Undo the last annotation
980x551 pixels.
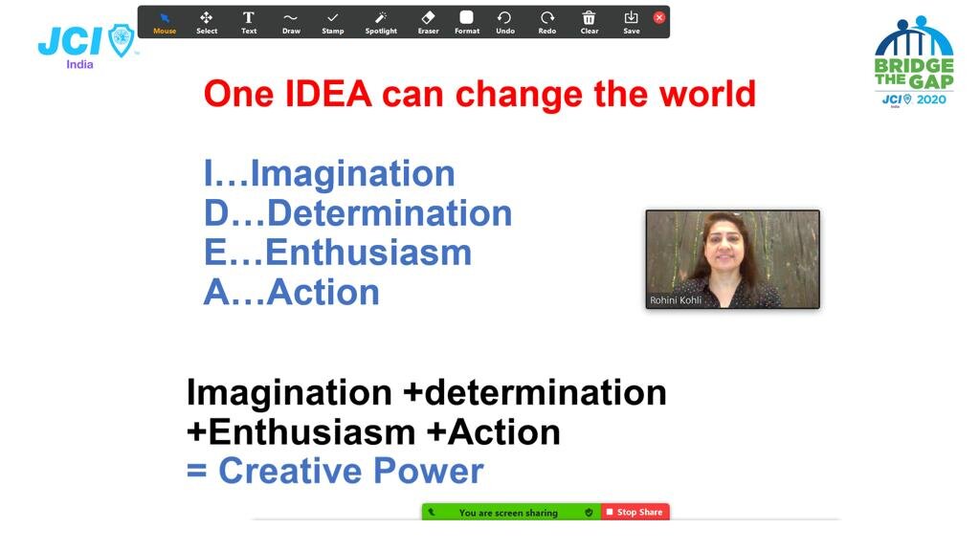point(505,23)
